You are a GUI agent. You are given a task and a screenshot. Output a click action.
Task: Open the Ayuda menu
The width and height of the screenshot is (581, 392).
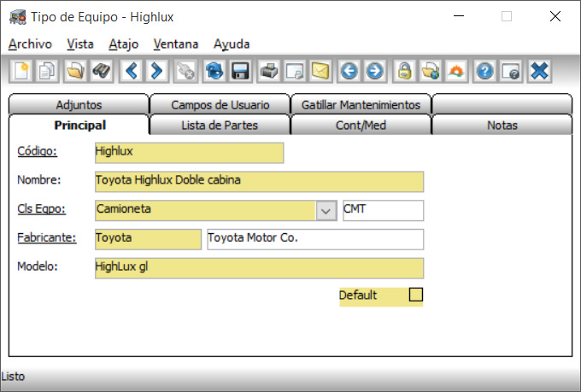(x=232, y=44)
